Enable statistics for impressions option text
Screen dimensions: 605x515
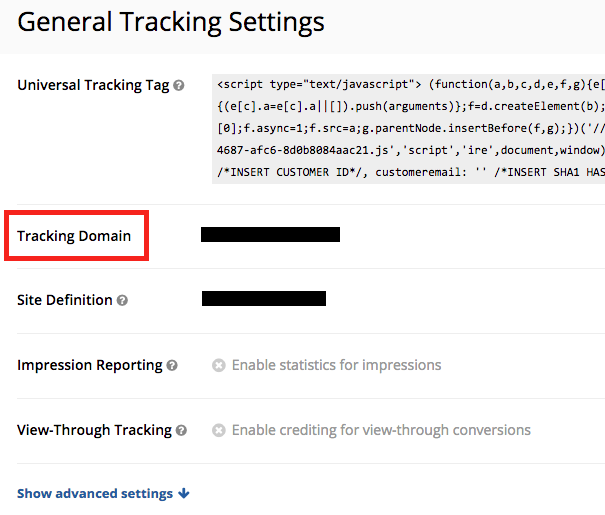click(x=336, y=365)
